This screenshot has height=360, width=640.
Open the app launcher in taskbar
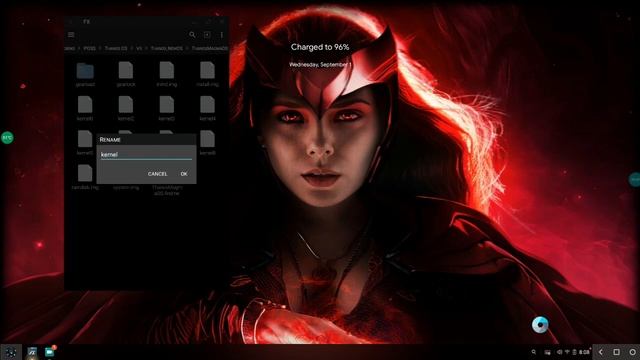[10, 352]
